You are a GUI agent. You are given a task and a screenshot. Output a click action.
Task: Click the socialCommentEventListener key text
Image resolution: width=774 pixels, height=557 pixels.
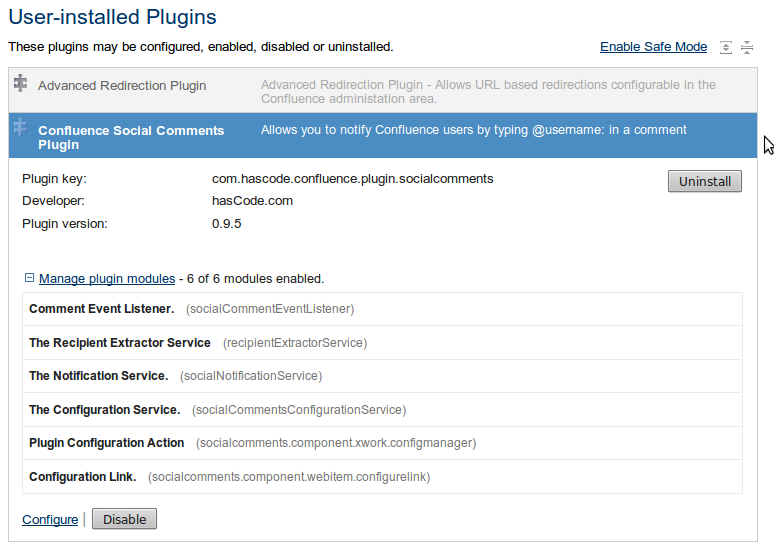coord(270,309)
